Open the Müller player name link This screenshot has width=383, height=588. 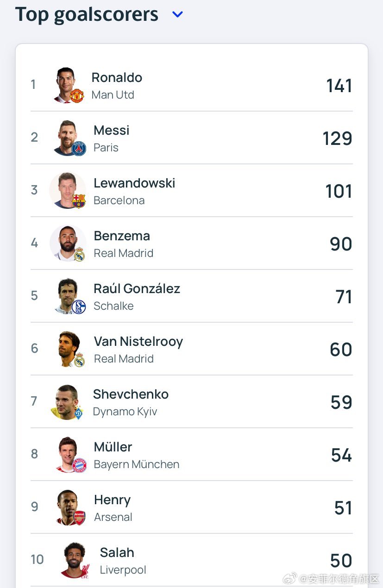coord(113,447)
